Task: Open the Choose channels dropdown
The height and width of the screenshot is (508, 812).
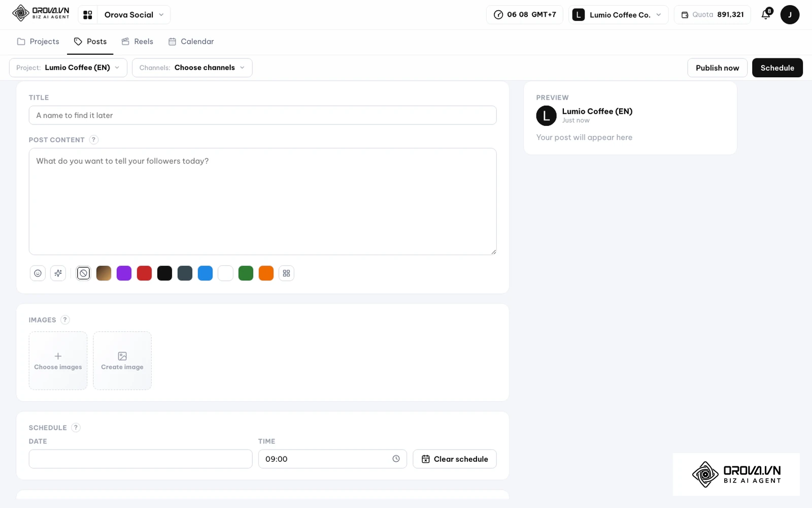Action: pyautogui.click(x=192, y=68)
